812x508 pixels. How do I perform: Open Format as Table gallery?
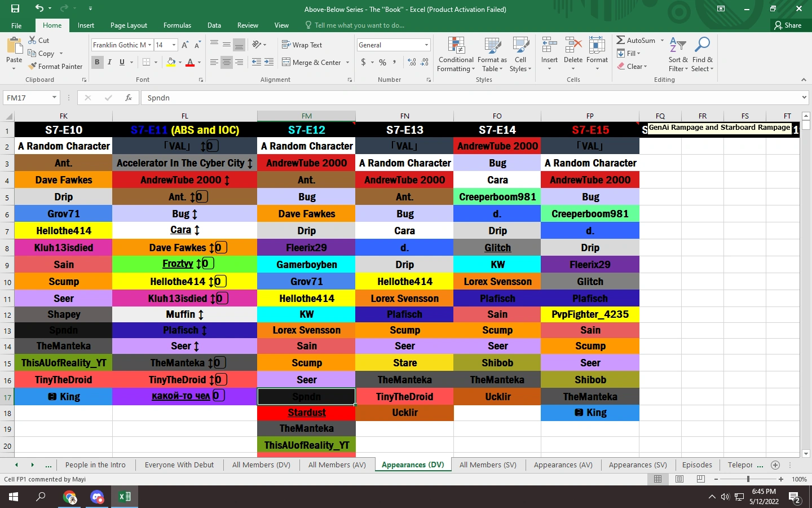492,55
